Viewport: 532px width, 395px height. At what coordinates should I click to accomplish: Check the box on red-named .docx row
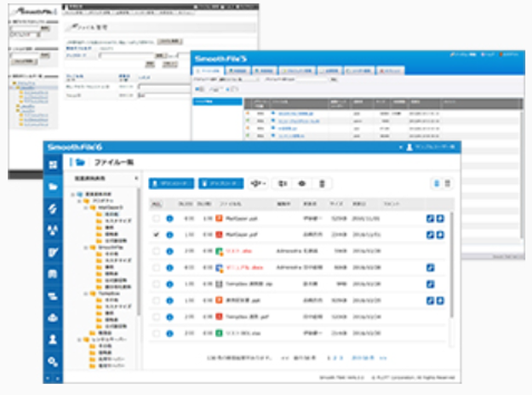click(156, 268)
